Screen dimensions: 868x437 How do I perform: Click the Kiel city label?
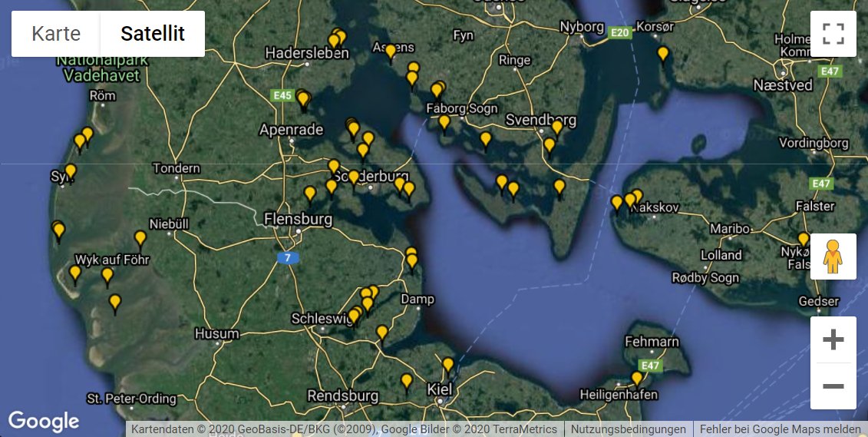tap(440, 389)
